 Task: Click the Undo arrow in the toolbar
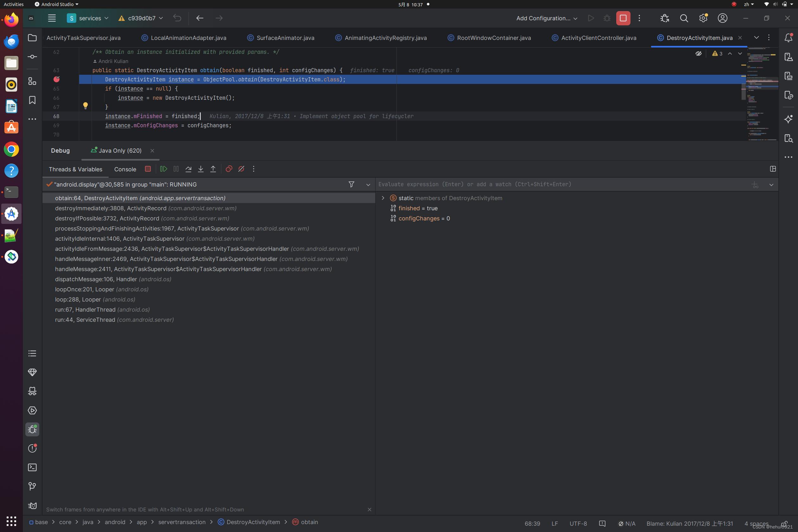177,18
